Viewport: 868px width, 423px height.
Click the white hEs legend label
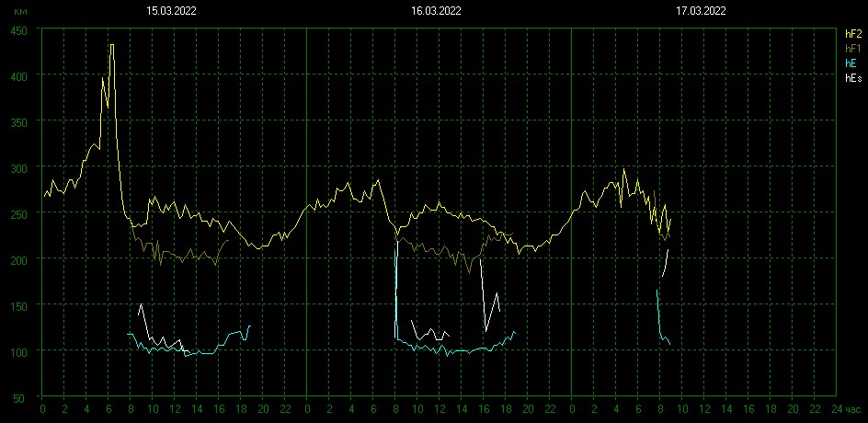pyautogui.click(x=852, y=79)
